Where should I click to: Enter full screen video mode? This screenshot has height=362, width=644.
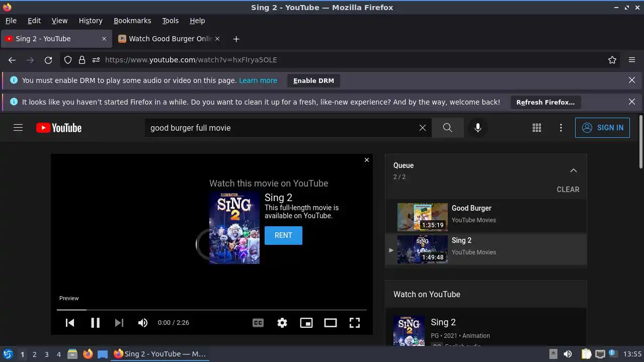tap(355, 323)
